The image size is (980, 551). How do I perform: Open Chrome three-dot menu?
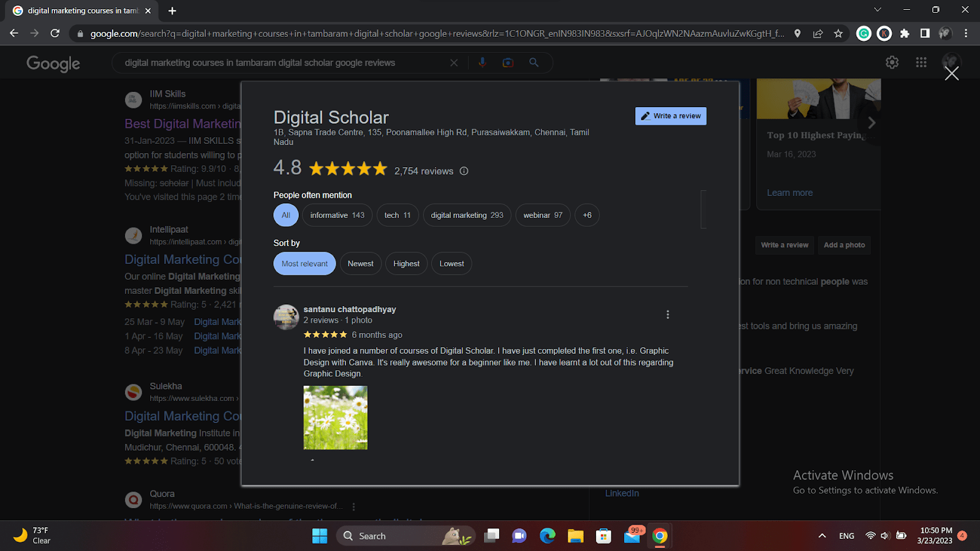966,34
